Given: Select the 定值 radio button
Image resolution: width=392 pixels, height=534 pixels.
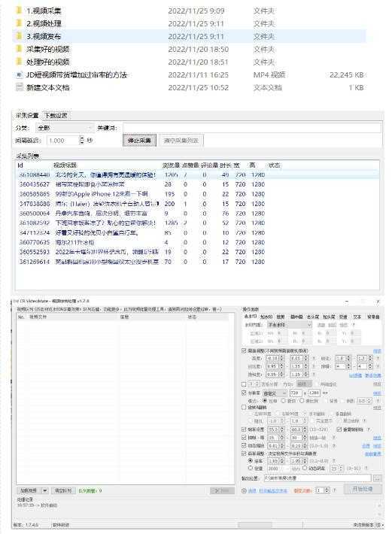Looking at the screenshot, I should coord(251,469).
